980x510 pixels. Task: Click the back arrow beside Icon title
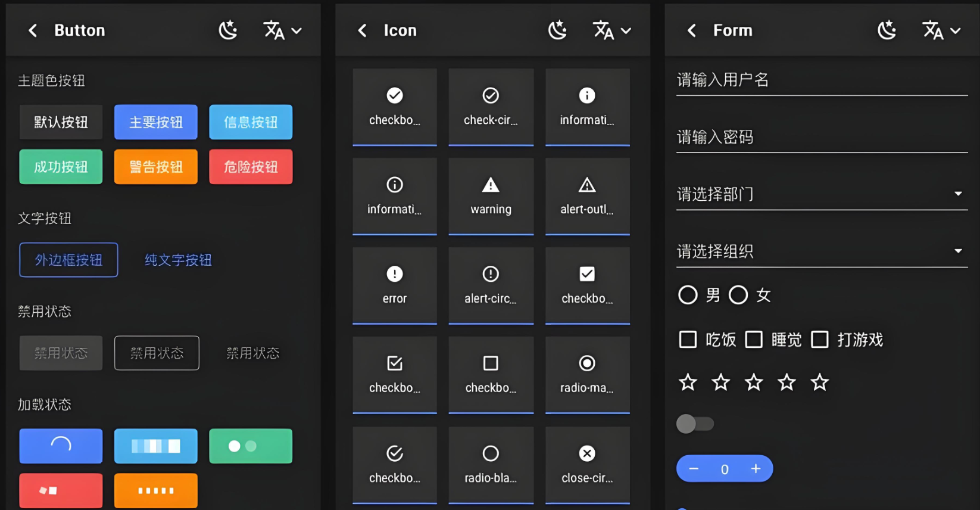point(362,30)
